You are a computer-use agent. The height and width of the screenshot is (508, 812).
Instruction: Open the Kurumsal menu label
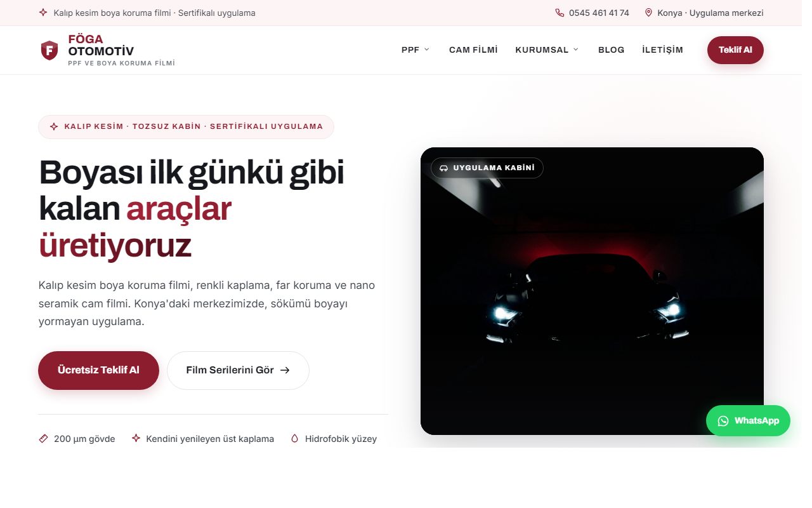542,50
